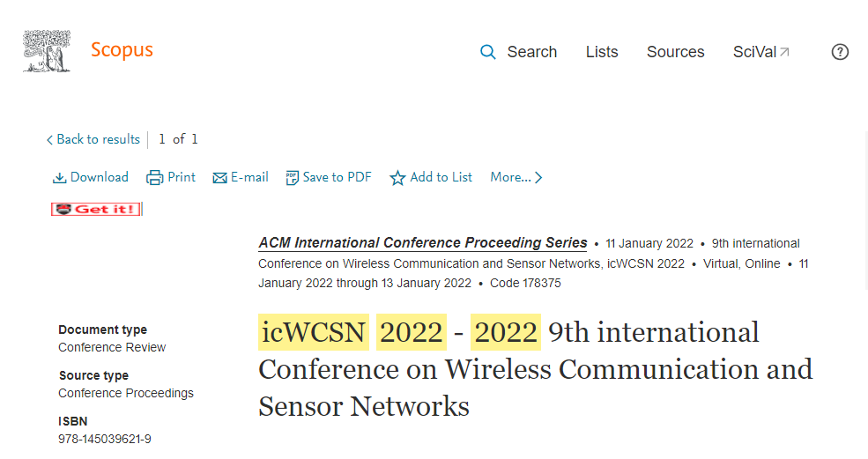Screen dimensions: 868x459
Task: Open ACM International Conference Proceeding Series link
Action: pos(422,243)
